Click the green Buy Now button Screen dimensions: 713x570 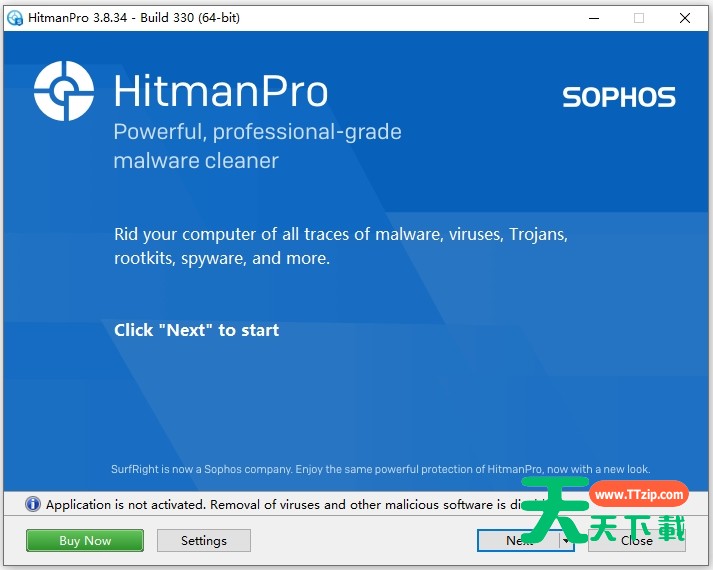point(85,540)
